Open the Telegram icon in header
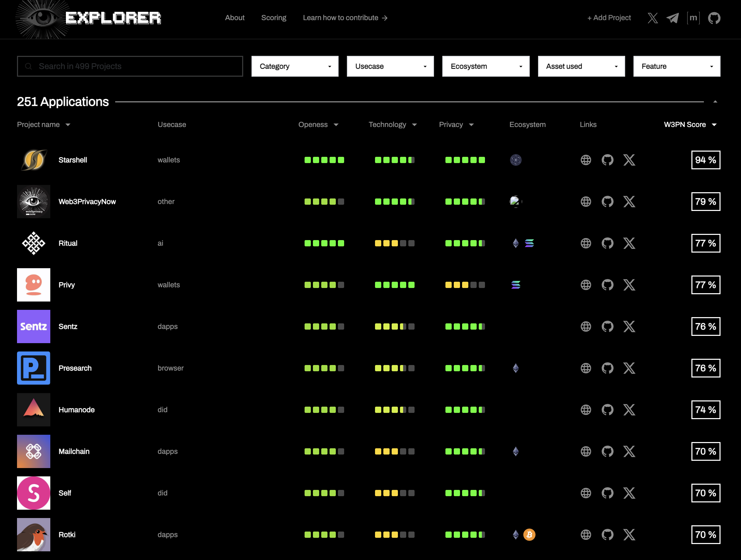This screenshot has width=741, height=560. [673, 18]
